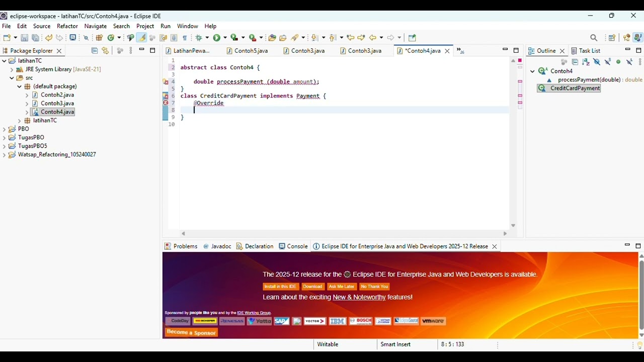This screenshot has width=644, height=362.
Task: Navigate Forward with right arrow icon
Action: point(390,38)
